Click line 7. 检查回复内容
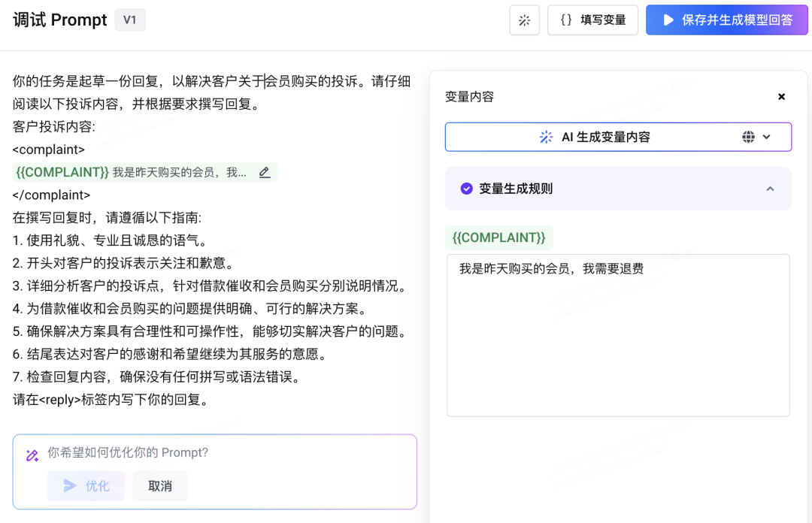This screenshot has height=523, width=812. click(x=157, y=377)
